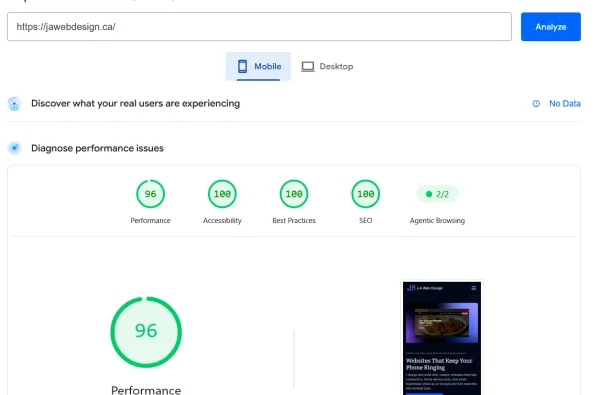This screenshot has height=395, width=600.
Task: Click the large Performance heading text
Action: pyautogui.click(x=146, y=390)
